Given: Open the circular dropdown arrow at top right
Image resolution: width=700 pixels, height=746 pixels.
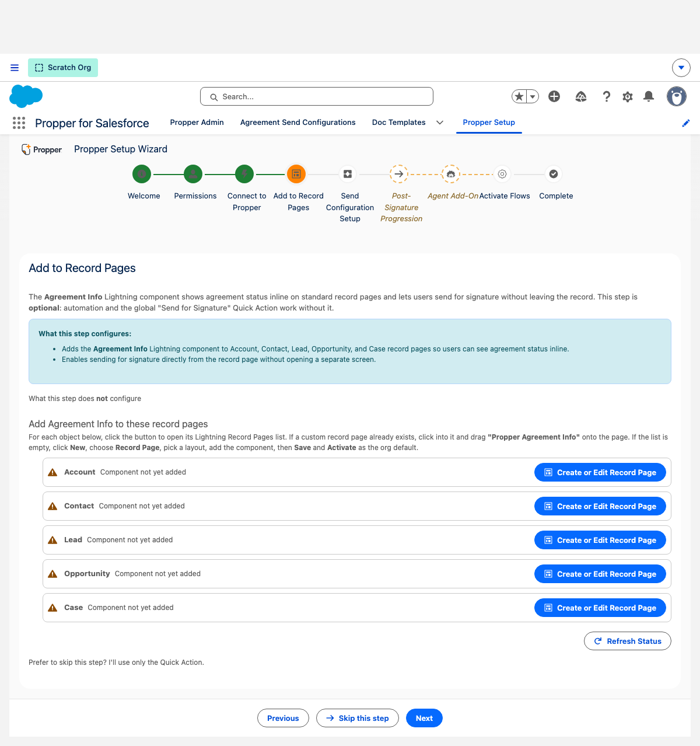Looking at the screenshot, I should coord(681,68).
